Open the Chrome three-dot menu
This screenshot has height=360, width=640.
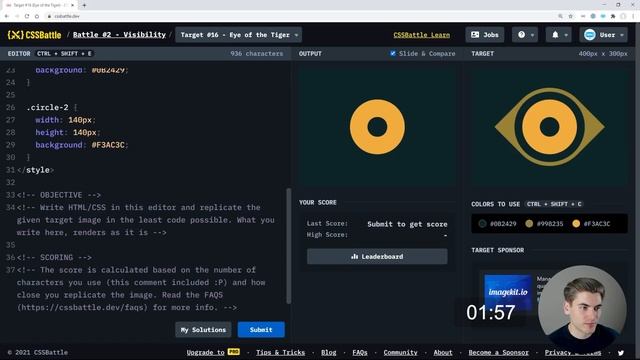634,16
